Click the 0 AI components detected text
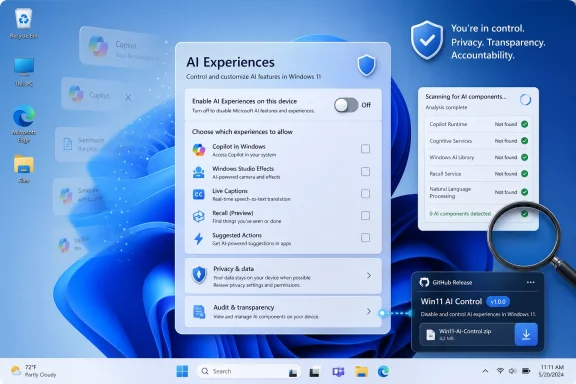This screenshot has width=576, height=384. click(460, 213)
